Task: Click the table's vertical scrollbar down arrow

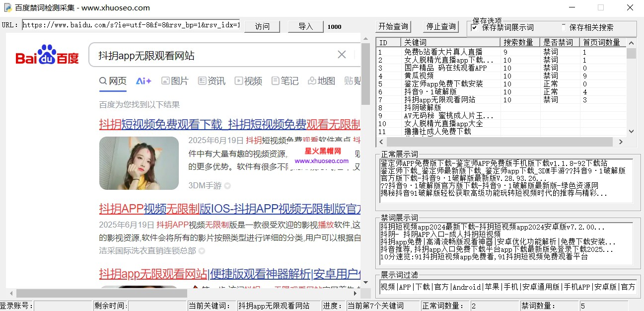Action: click(631, 131)
